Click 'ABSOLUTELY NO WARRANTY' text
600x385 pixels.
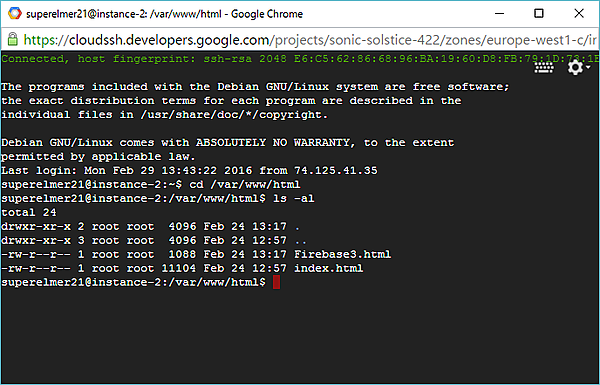[272, 143]
